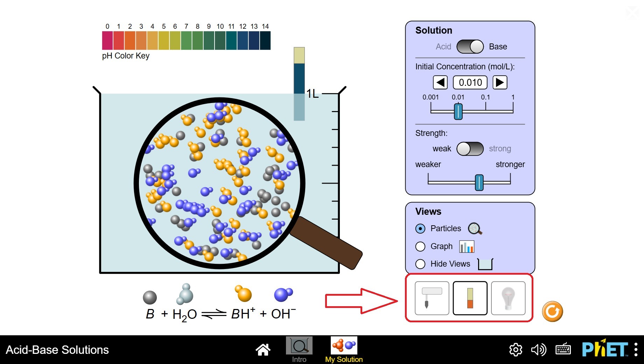644x364 pixels.
Task: Click the pH 7 color swatch
Action: click(187, 40)
